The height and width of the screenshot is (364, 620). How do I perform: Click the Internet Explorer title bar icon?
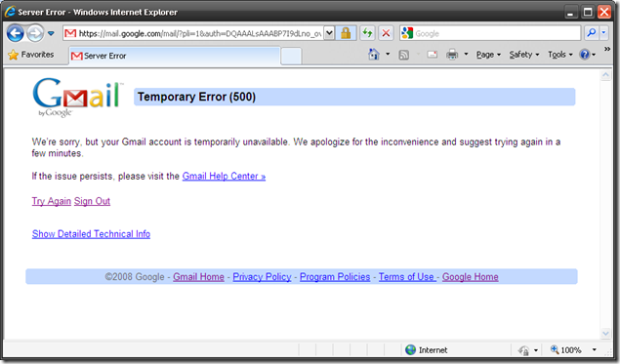point(10,12)
